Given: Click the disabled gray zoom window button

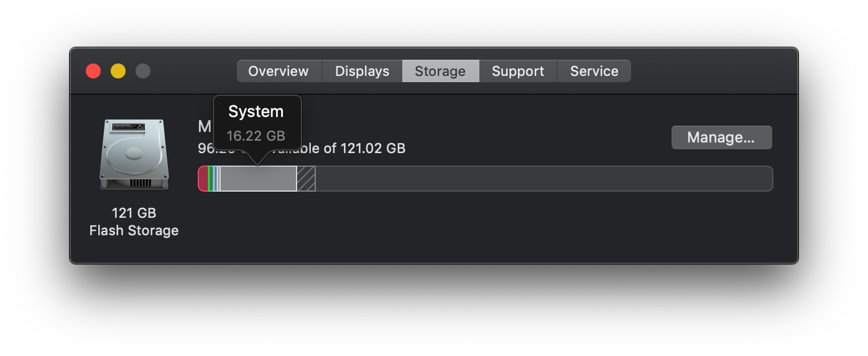Looking at the screenshot, I should [x=143, y=71].
